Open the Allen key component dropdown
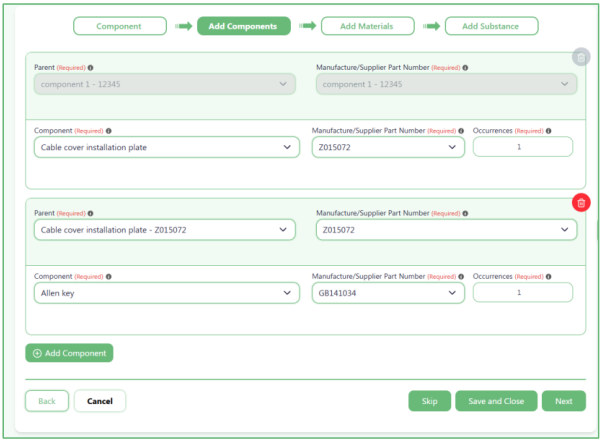This screenshot has width=602, height=442. pos(167,293)
